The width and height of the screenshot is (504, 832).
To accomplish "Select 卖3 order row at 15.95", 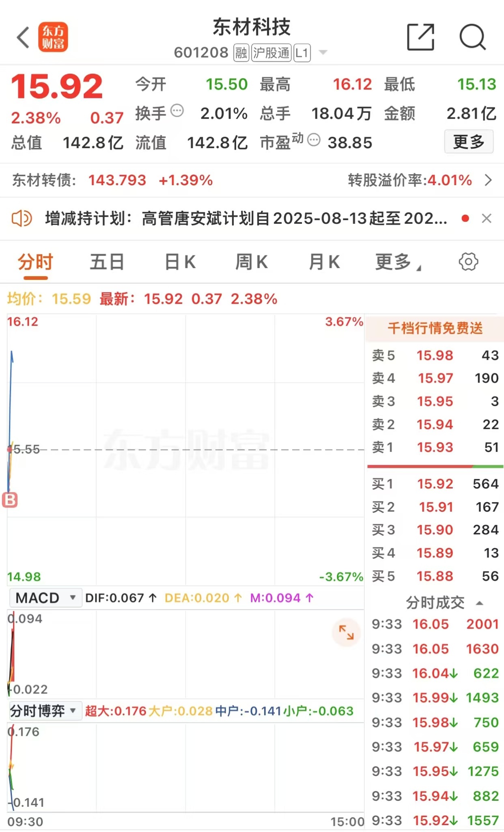I will pos(435,401).
